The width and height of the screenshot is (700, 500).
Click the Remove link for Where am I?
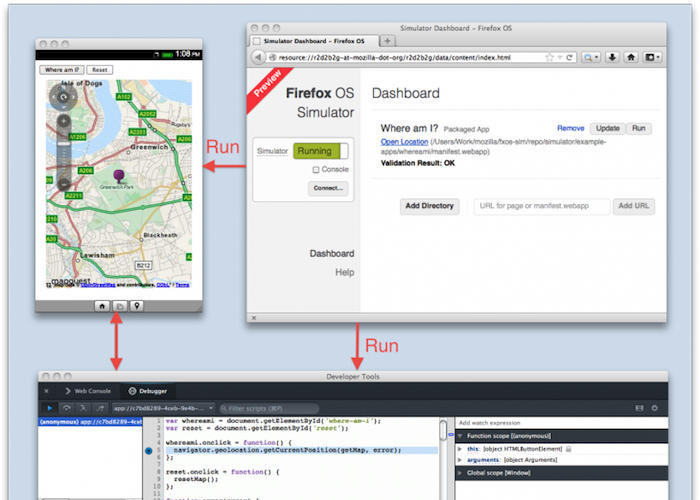tap(570, 129)
